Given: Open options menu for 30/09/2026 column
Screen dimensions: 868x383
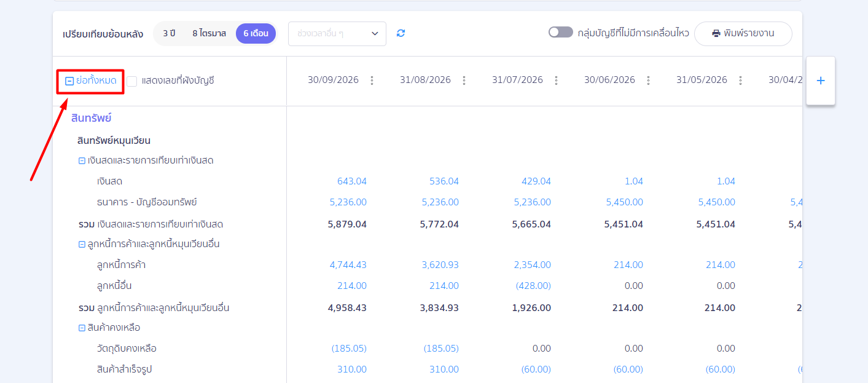Looking at the screenshot, I should tap(372, 81).
